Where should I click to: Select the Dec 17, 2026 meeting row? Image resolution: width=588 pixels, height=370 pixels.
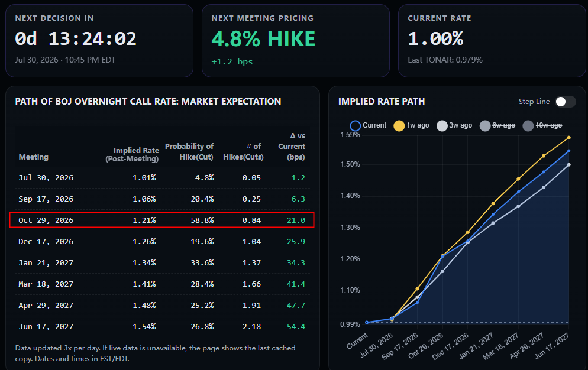pyautogui.click(x=162, y=241)
